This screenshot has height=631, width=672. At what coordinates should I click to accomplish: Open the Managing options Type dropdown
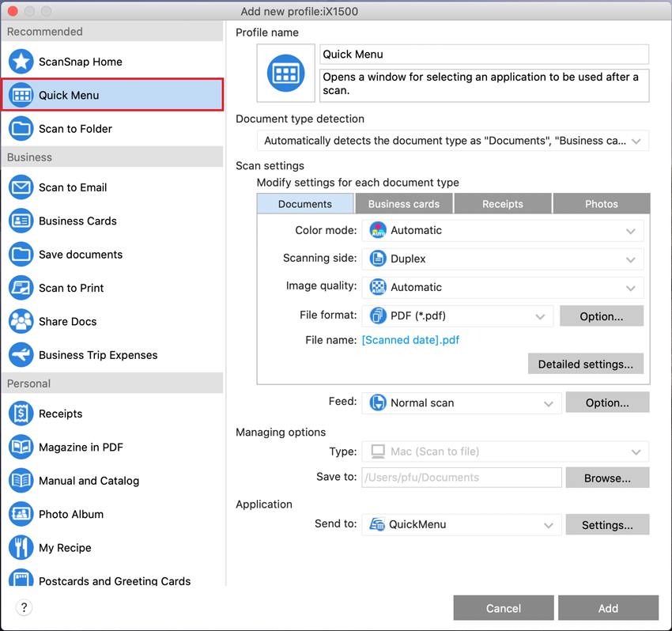[x=505, y=452]
